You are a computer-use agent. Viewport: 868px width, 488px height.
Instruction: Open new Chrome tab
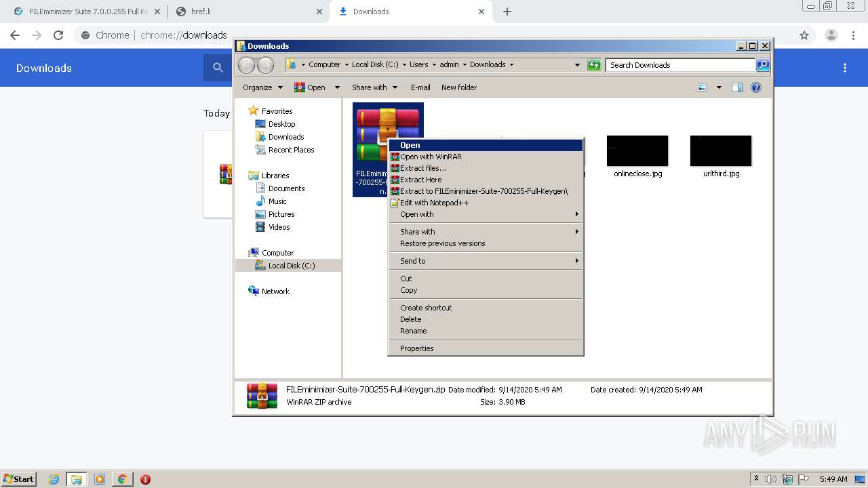tap(507, 12)
